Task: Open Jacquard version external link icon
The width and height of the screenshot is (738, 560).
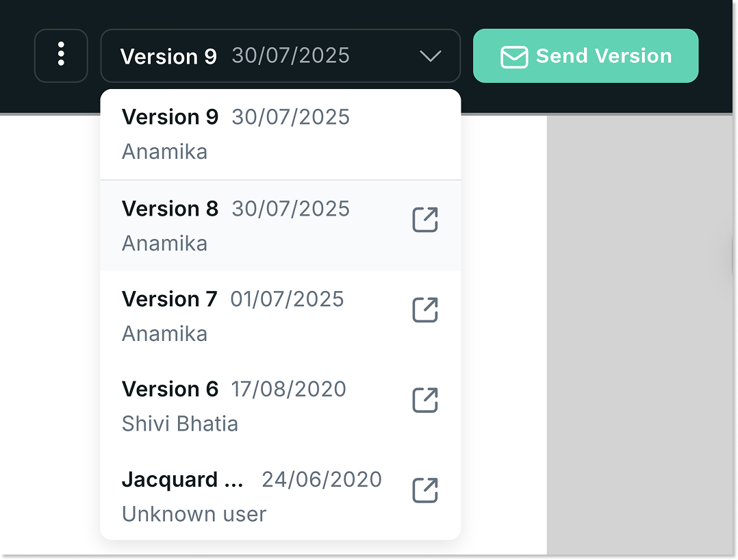Action: point(424,491)
